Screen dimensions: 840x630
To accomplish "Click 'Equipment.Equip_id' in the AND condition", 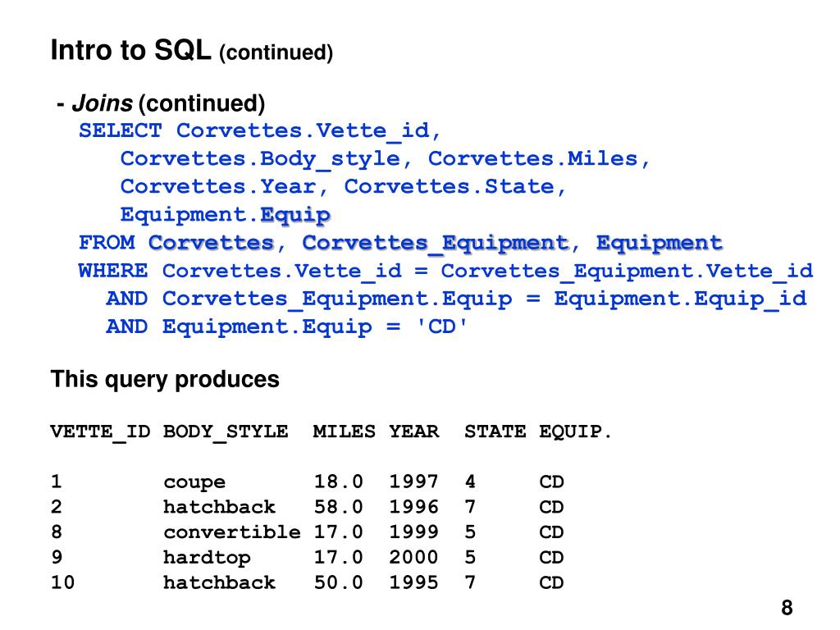I will coord(680,299).
